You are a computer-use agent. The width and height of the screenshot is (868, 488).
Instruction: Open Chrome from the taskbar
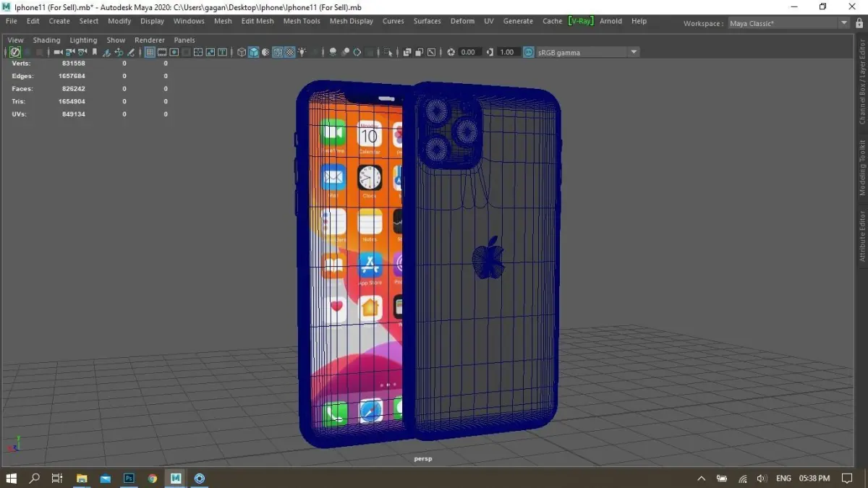pos(152,479)
